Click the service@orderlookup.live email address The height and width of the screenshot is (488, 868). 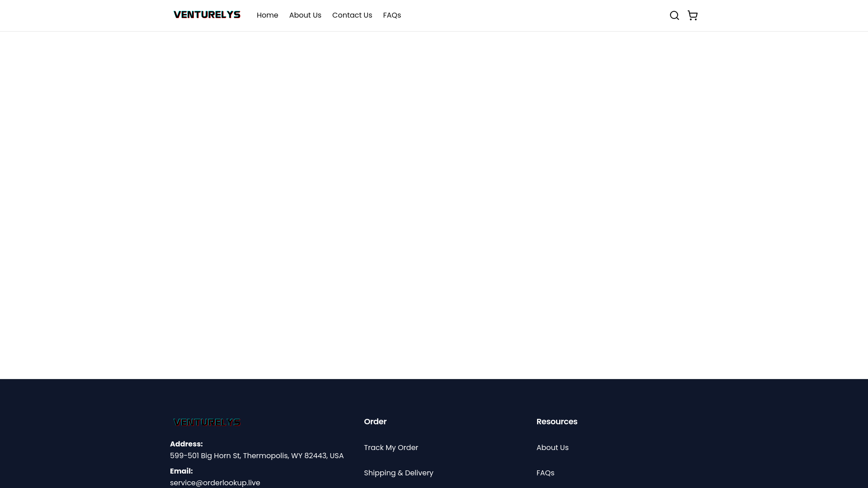(x=215, y=483)
